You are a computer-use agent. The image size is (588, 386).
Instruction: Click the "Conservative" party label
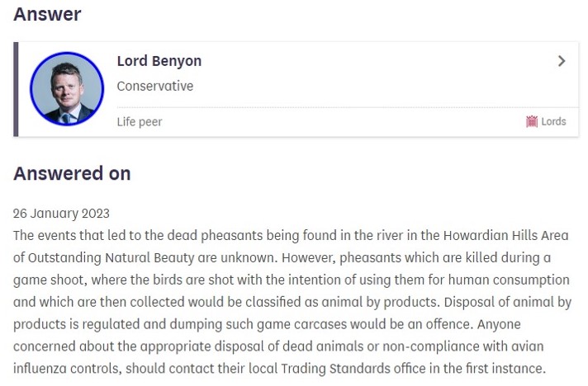tap(155, 86)
